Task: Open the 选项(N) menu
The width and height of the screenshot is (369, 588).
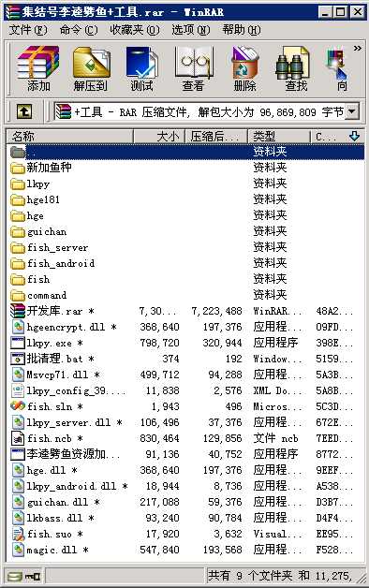Action: coord(190,30)
